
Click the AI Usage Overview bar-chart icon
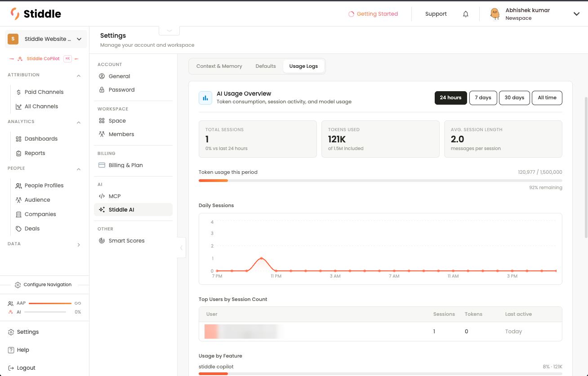click(205, 98)
